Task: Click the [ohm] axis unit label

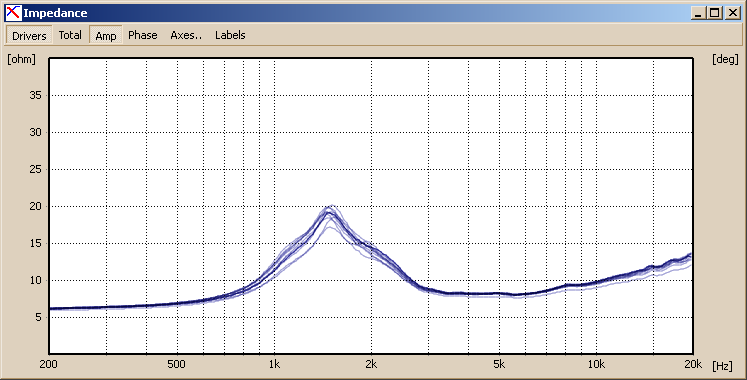Action: click(21, 60)
